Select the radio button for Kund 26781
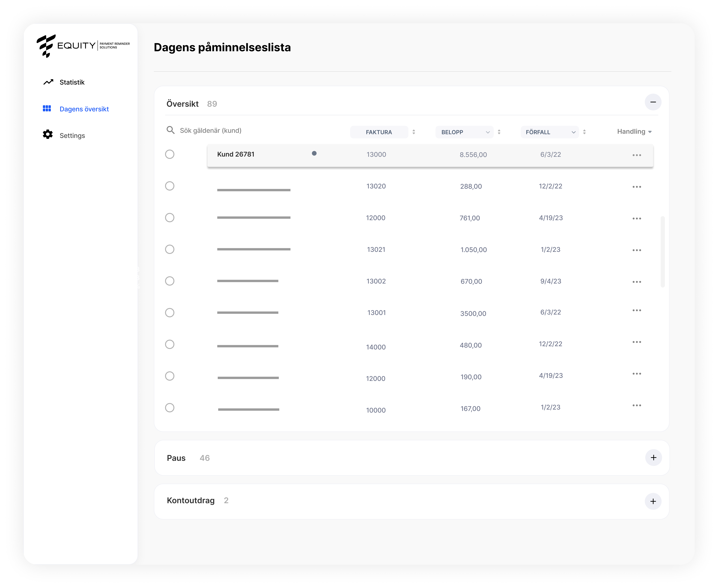The width and height of the screenshot is (718, 588). [170, 154]
